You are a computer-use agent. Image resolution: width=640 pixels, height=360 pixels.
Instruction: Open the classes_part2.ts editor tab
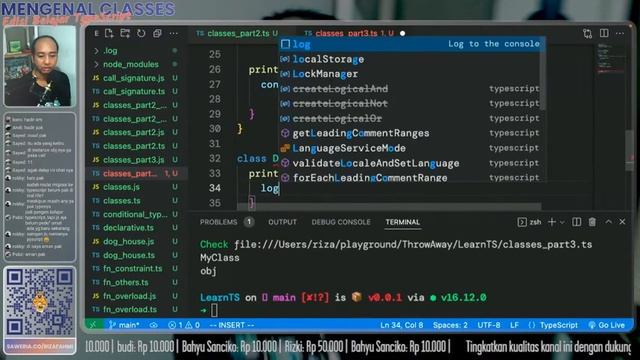tap(237, 33)
